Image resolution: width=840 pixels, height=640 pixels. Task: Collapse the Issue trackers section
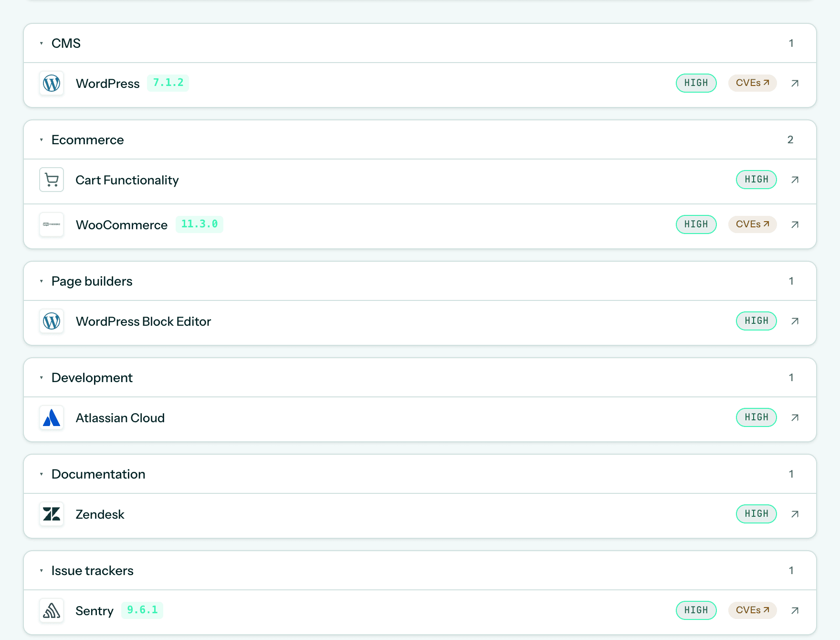pos(42,571)
